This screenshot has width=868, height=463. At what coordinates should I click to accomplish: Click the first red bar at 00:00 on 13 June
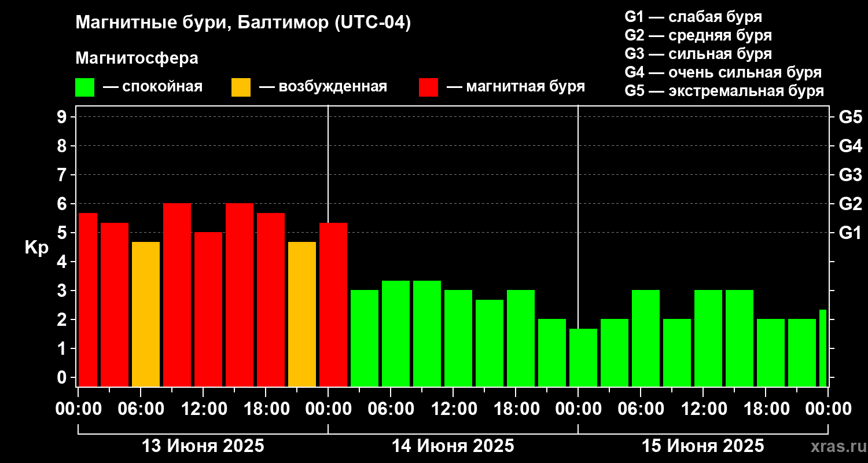pos(88,300)
